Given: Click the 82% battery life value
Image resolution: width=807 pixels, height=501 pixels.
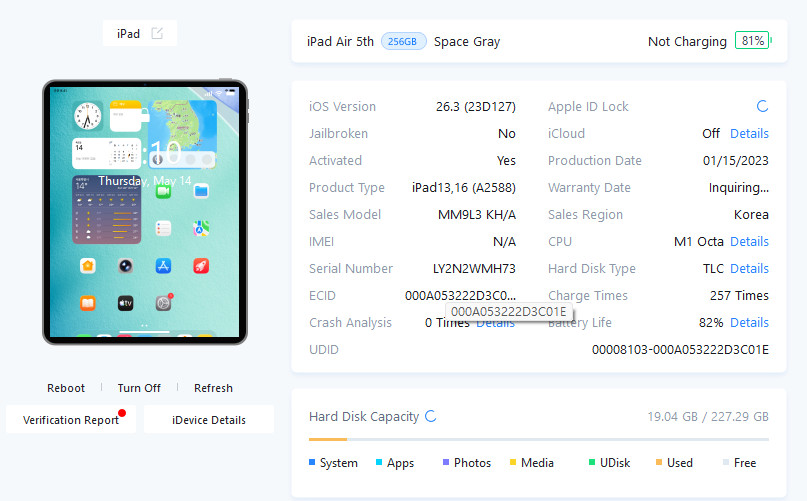Looking at the screenshot, I should point(711,323).
